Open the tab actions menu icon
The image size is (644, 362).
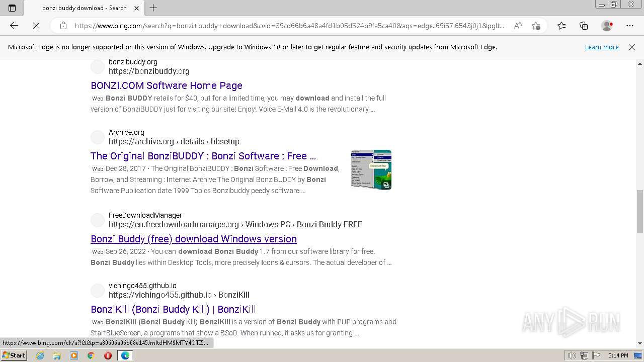coord(12,8)
